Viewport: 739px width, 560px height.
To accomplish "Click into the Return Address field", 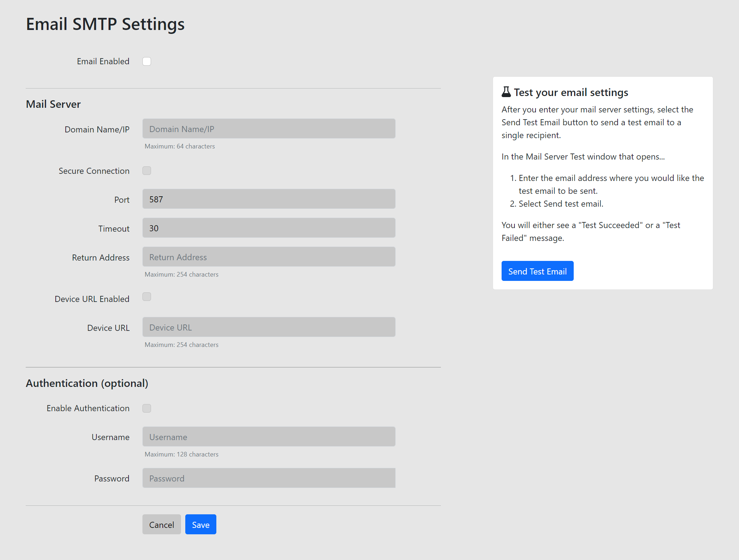I will pyautogui.click(x=268, y=257).
